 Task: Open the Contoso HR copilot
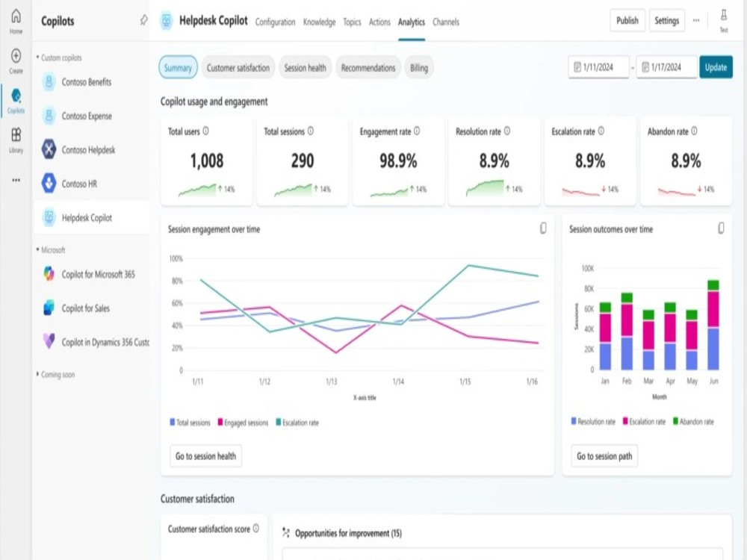point(91,184)
